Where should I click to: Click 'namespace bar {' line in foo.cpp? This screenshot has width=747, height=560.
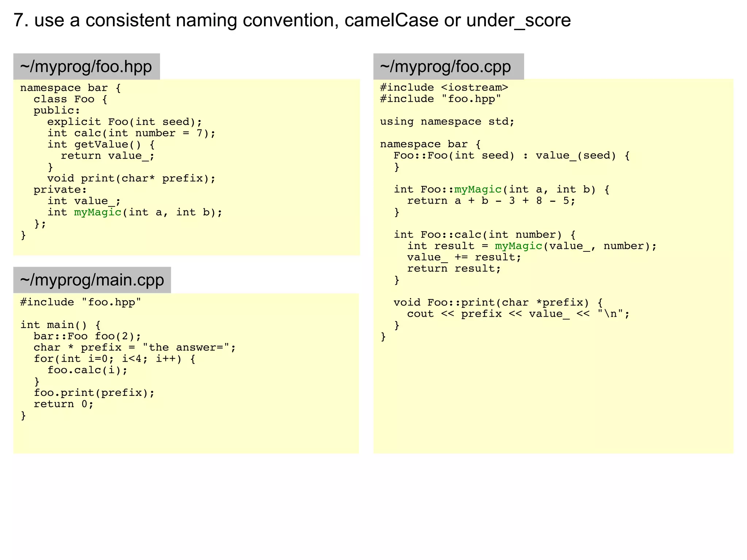(430, 144)
